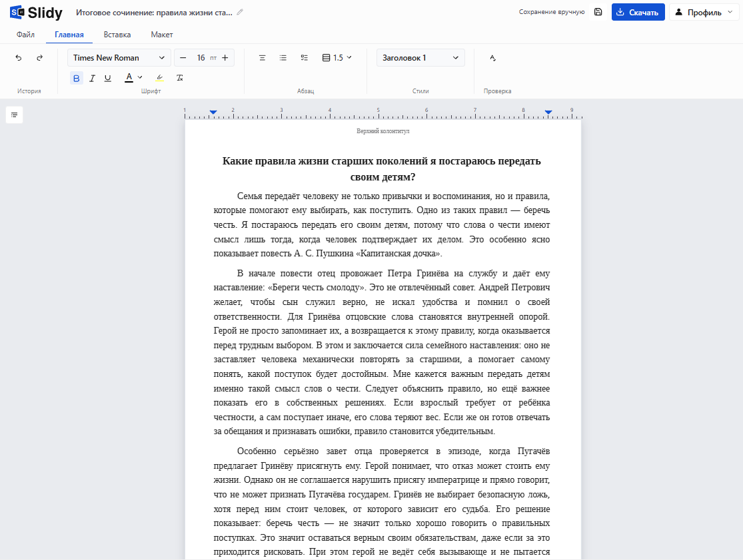The width and height of the screenshot is (743, 560).
Task: Switch to the Вставка tab
Action: [x=117, y=35]
